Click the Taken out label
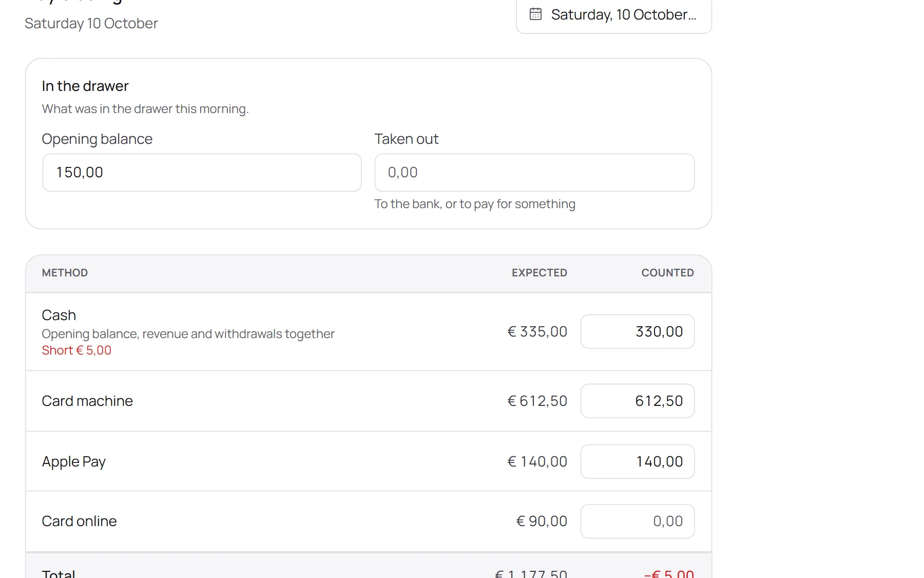The width and height of the screenshot is (924, 578). click(x=407, y=139)
